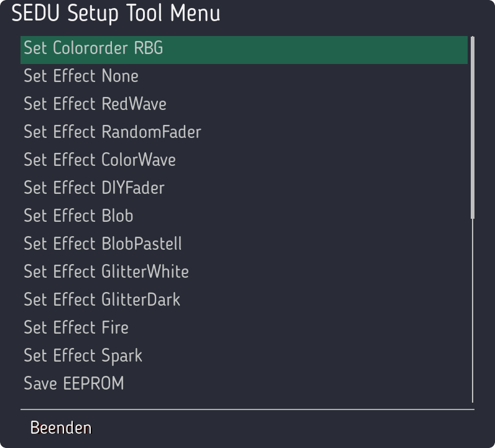Click scrollbar track below the thumb
Screen dimensions: 495x448
point(473,311)
